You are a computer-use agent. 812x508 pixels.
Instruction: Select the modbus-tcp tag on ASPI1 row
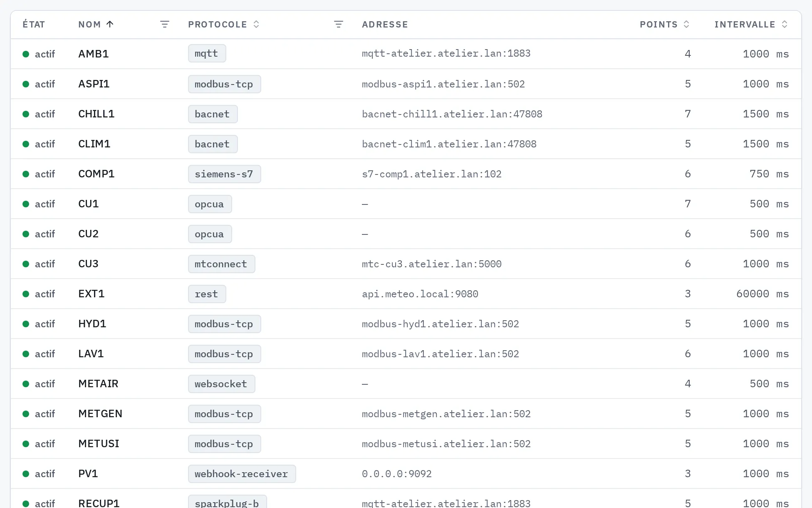[x=224, y=84]
